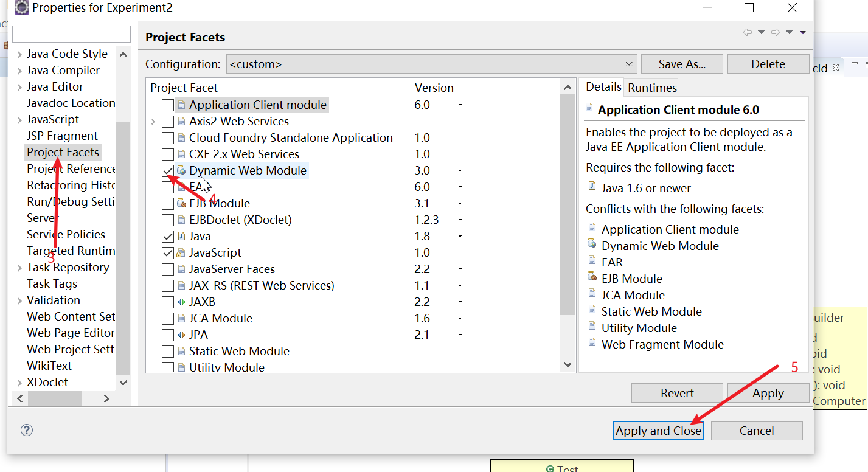Viewport: 868px width, 472px height.
Task: Select Service Policies in the tree
Action: tap(66, 234)
